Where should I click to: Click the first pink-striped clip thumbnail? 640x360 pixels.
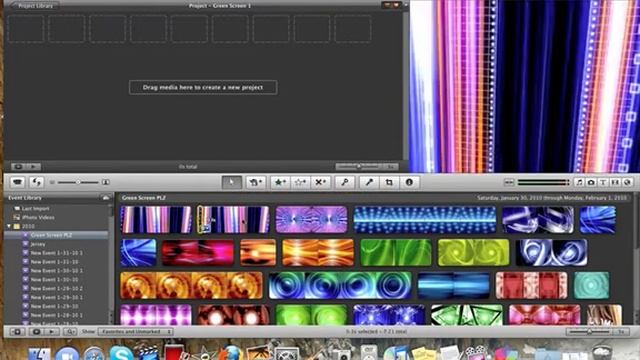[x=156, y=220]
